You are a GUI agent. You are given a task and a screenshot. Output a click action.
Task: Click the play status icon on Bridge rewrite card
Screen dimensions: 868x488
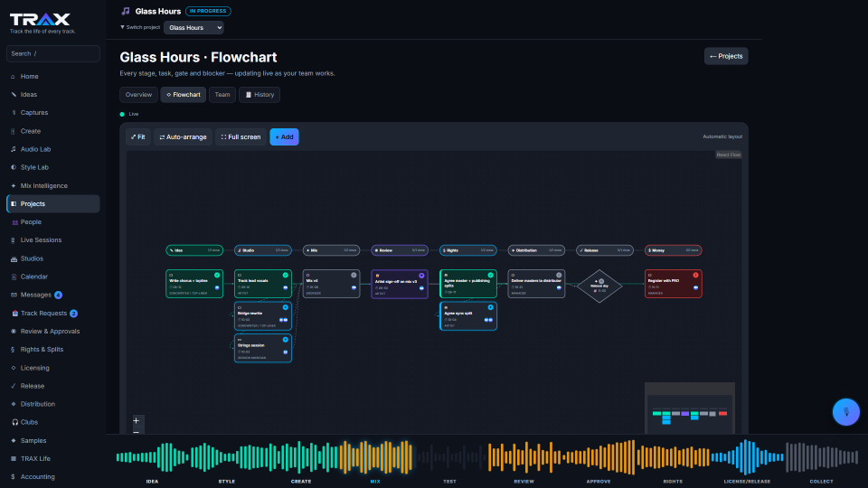(286, 307)
